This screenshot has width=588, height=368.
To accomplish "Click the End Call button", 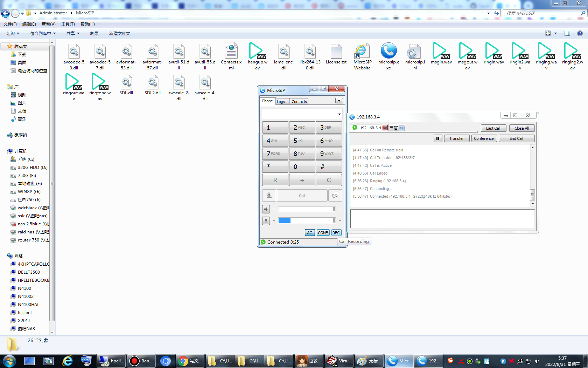I will 516,138.
